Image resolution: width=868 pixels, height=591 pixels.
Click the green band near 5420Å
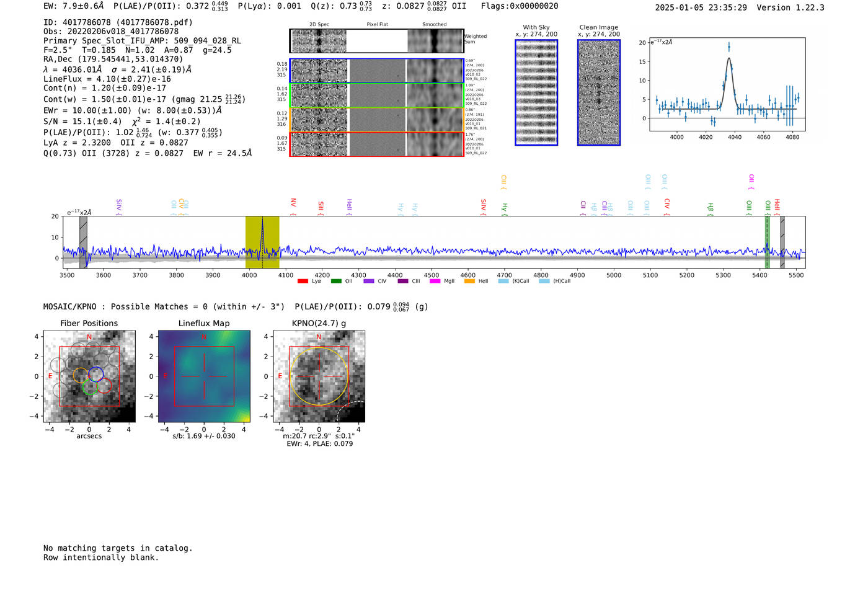pos(767,242)
